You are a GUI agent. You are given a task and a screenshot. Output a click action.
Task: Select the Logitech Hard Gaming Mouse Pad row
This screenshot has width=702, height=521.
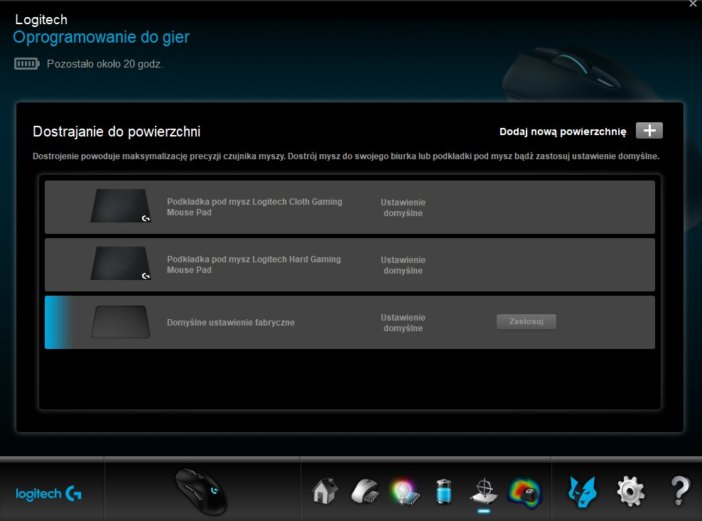(x=350, y=264)
